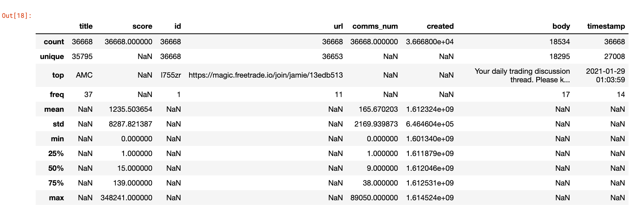644x222 pixels.
Task: Select the 'comms_num' column header
Action: (x=375, y=26)
